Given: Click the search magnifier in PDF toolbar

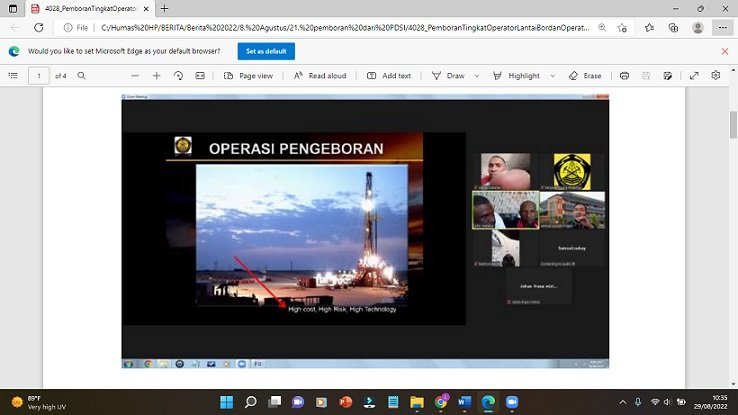Looking at the screenshot, I should [81, 75].
